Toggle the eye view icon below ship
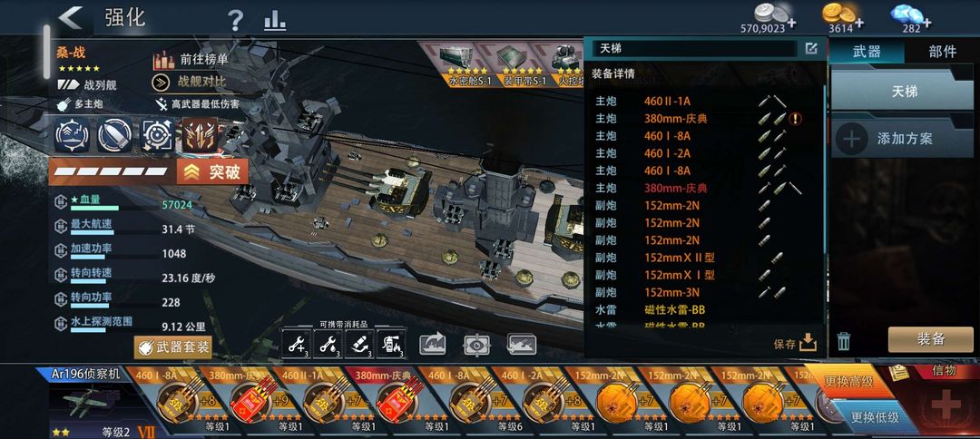Image resolution: width=980 pixels, height=439 pixels. click(x=477, y=344)
